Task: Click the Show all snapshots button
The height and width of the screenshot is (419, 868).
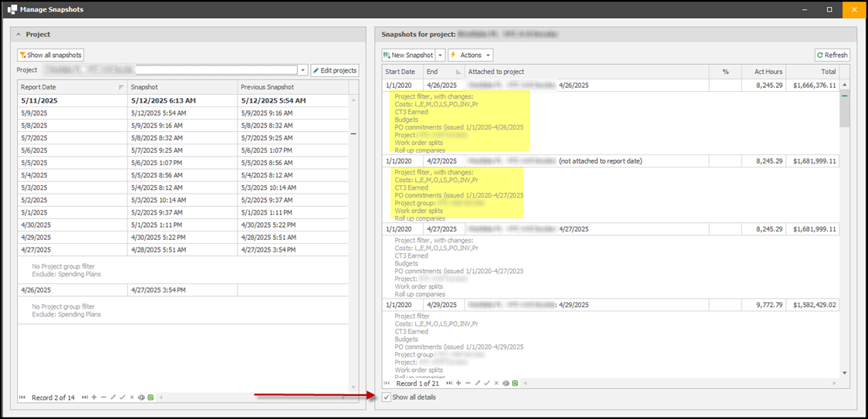Action: (x=51, y=55)
